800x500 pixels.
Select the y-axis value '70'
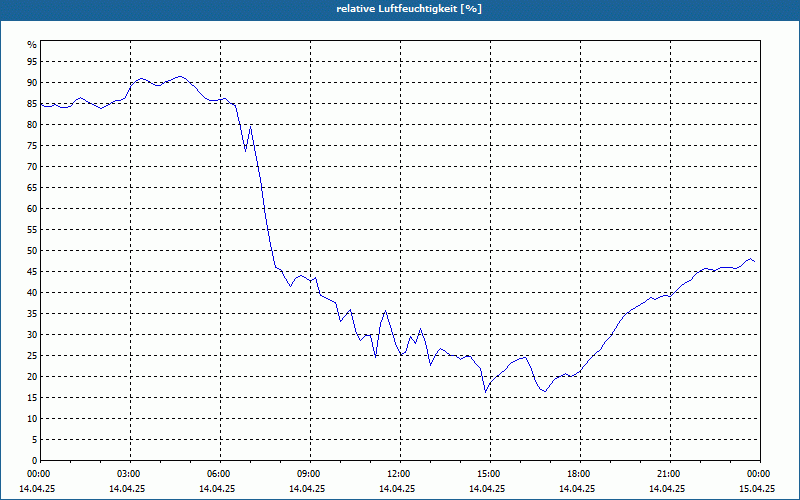[x=32, y=167]
